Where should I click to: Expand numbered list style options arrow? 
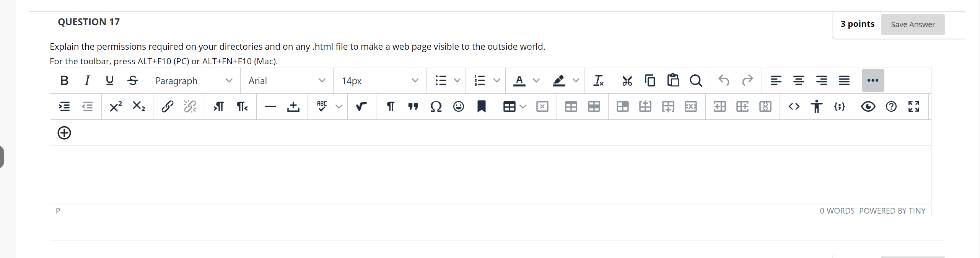tap(497, 81)
